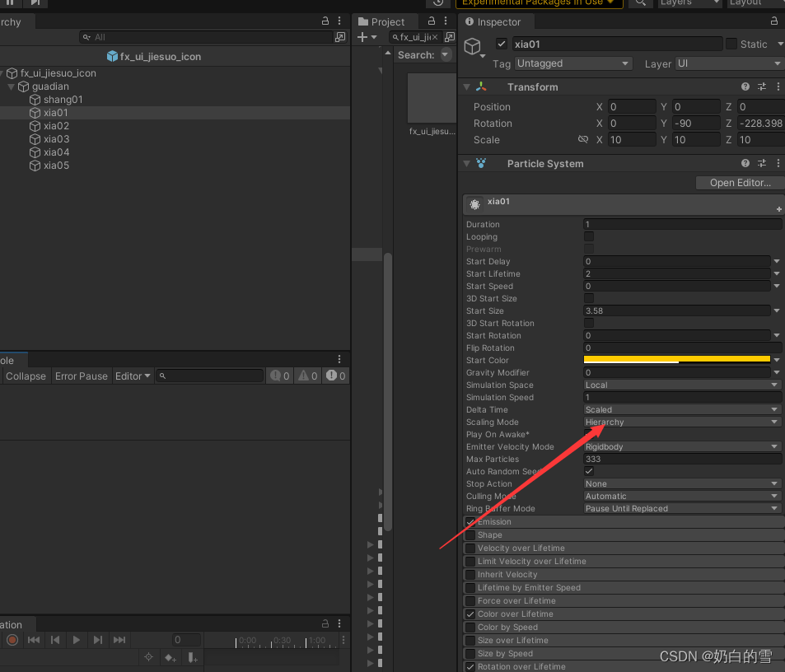Click the Open Editor button

[x=739, y=182]
